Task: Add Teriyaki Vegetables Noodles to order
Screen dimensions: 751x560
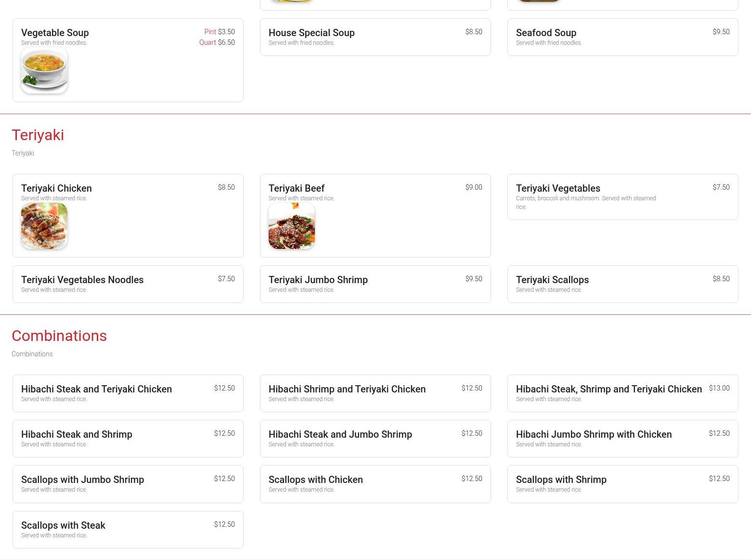Action: point(82,280)
